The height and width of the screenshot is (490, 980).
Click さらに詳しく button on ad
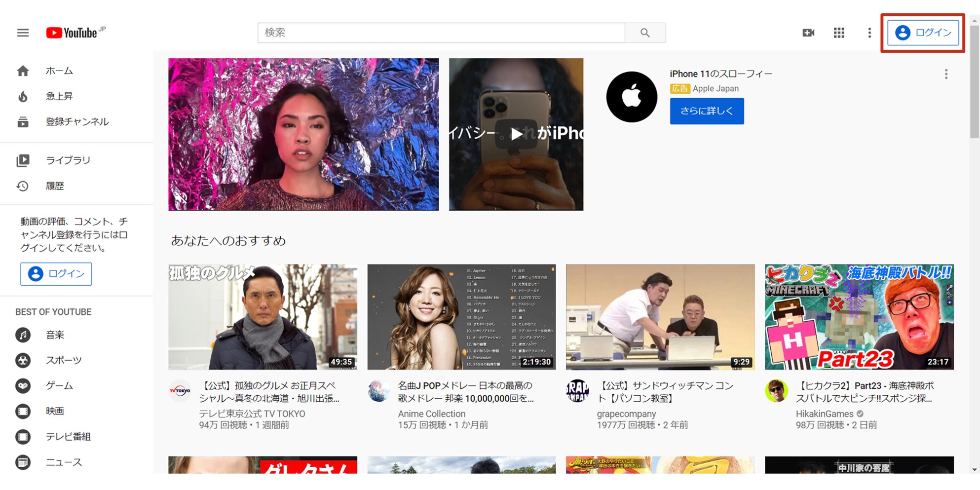click(x=707, y=111)
